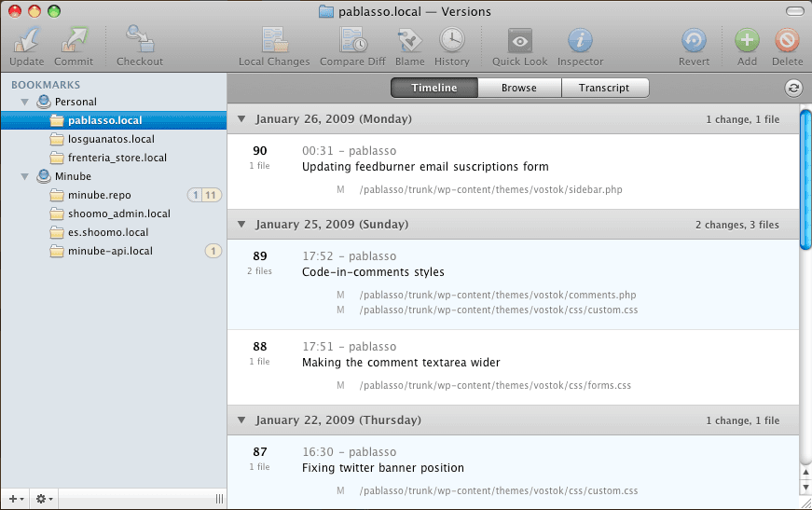
Task: Click the green Add icon
Action: pyautogui.click(x=747, y=40)
